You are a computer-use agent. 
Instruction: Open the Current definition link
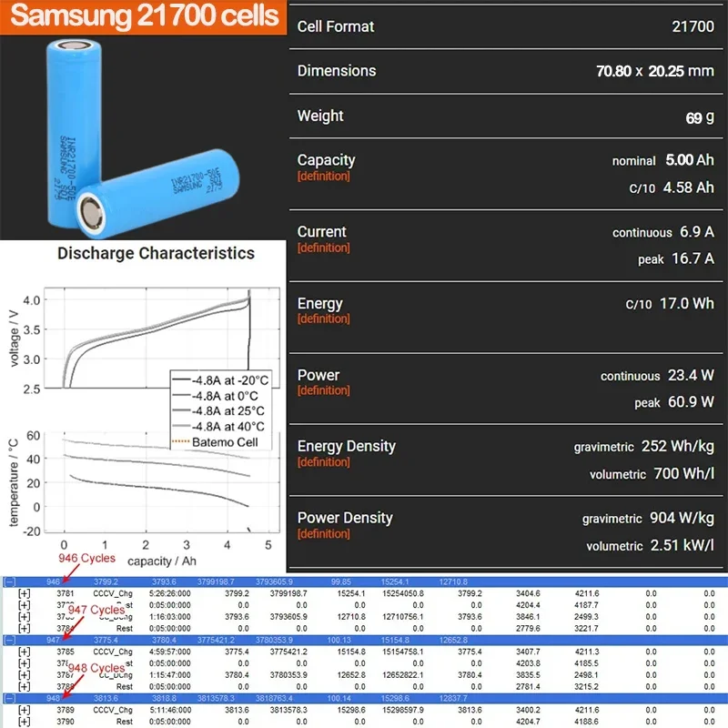click(x=324, y=248)
